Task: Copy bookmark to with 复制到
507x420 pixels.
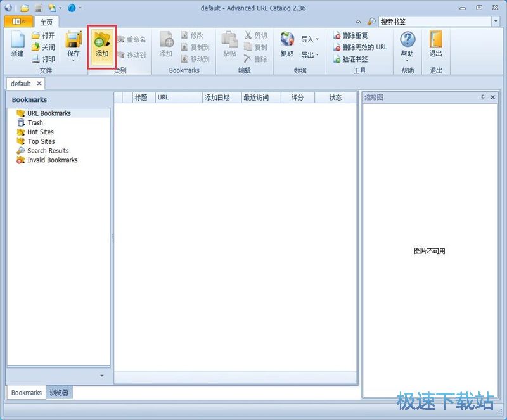Action: [195, 48]
